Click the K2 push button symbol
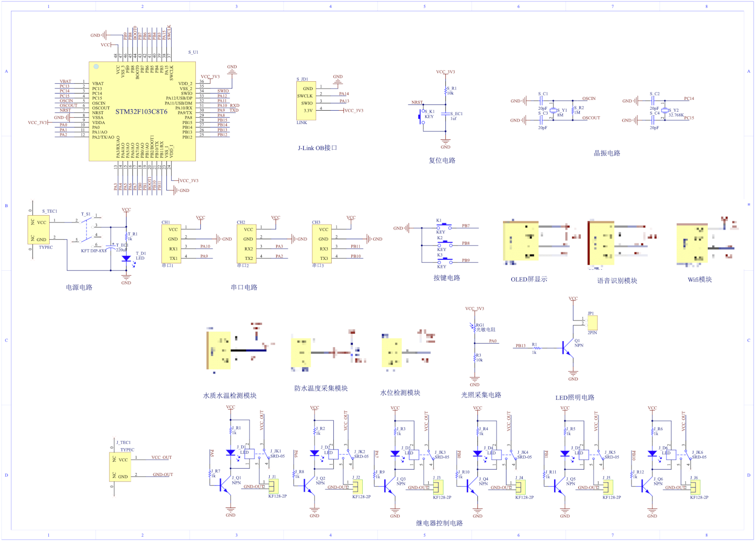756x542 pixels. click(x=444, y=244)
